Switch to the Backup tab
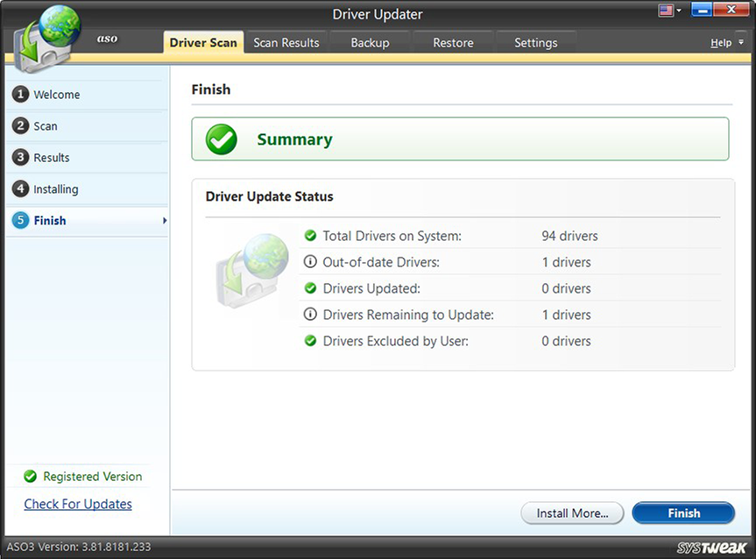The image size is (756, 559). 370,42
